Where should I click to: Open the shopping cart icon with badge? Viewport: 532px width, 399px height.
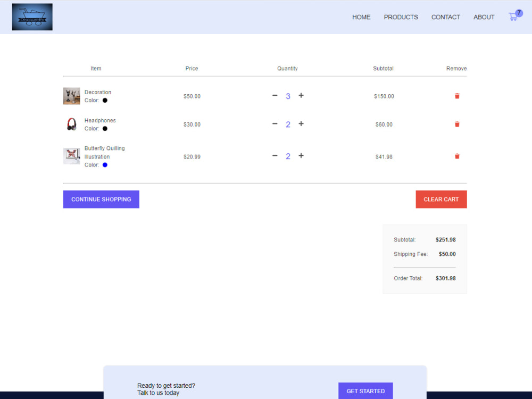[515, 15]
